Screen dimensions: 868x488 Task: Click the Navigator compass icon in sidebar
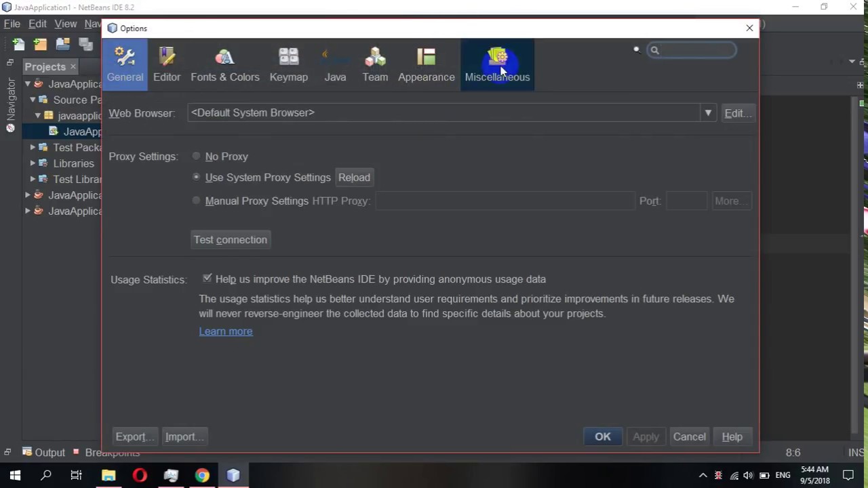(x=10, y=128)
